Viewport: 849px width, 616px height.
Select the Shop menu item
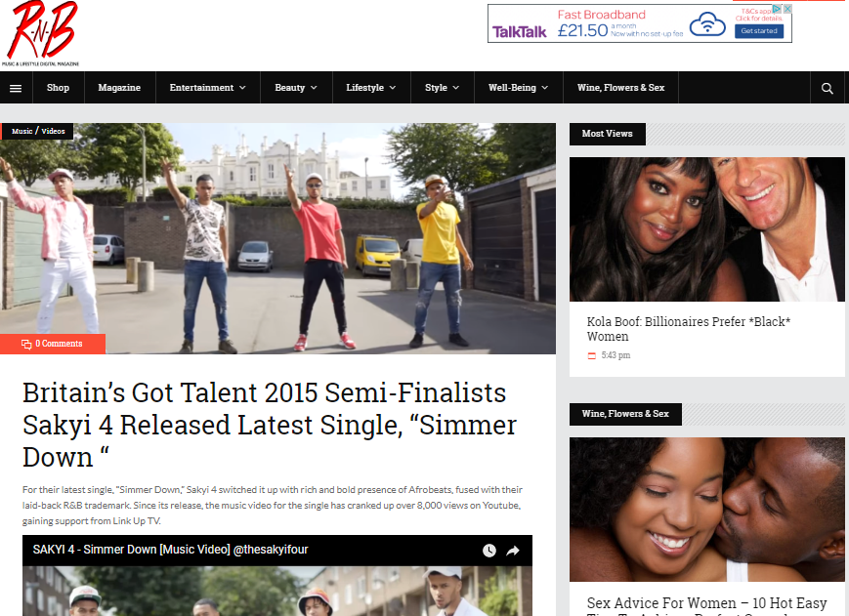pos(58,88)
